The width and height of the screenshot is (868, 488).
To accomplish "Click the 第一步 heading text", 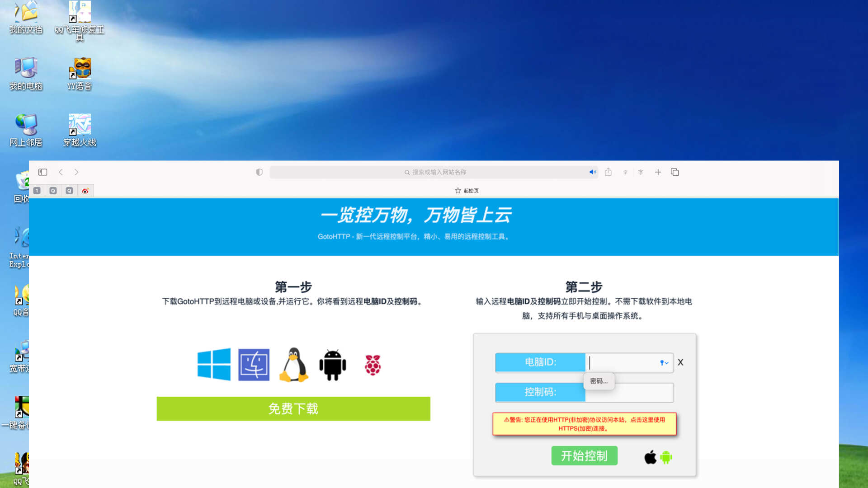I will coord(293,287).
